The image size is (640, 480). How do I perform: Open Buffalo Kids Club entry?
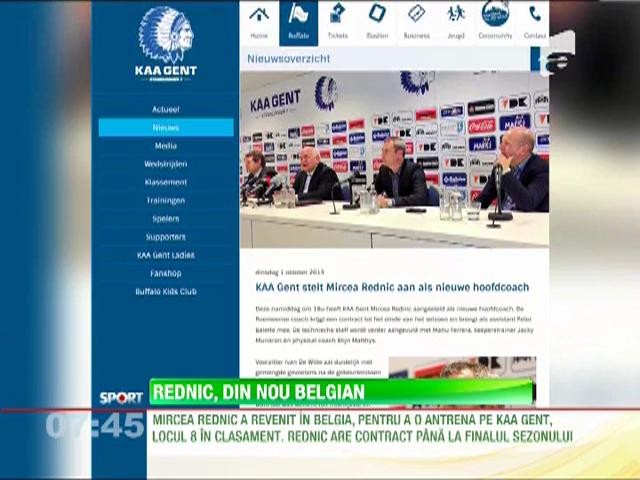coord(166,291)
